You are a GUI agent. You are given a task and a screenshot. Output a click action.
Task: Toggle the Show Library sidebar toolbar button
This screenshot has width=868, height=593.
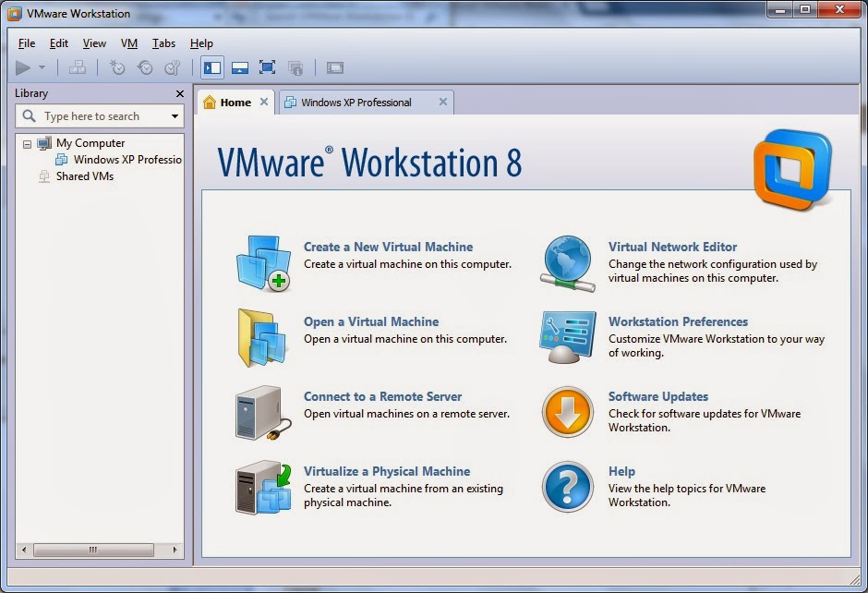point(212,67)
